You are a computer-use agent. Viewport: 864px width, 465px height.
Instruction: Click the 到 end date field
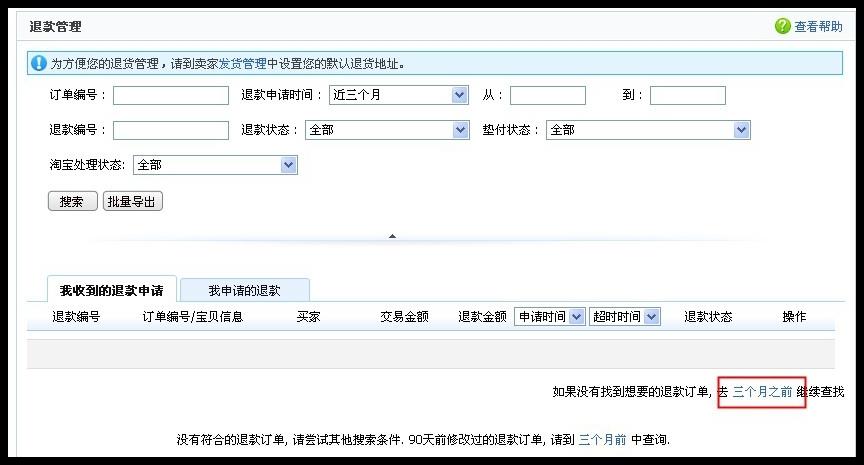tap(688, 95)
